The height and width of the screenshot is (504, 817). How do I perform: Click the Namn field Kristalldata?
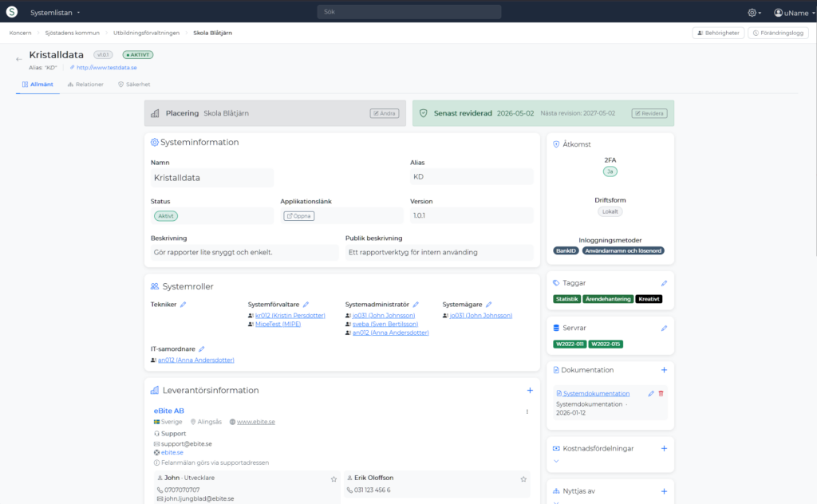coord(211,178)
